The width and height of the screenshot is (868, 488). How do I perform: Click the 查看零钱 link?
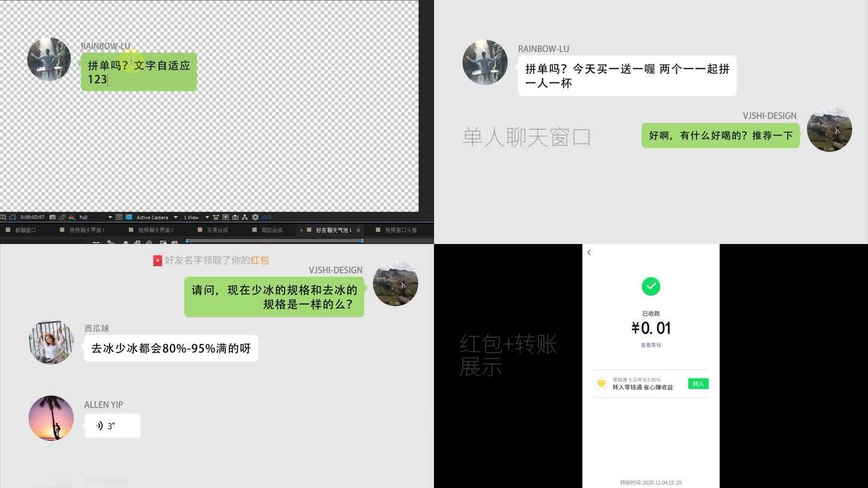click(650, 345)
